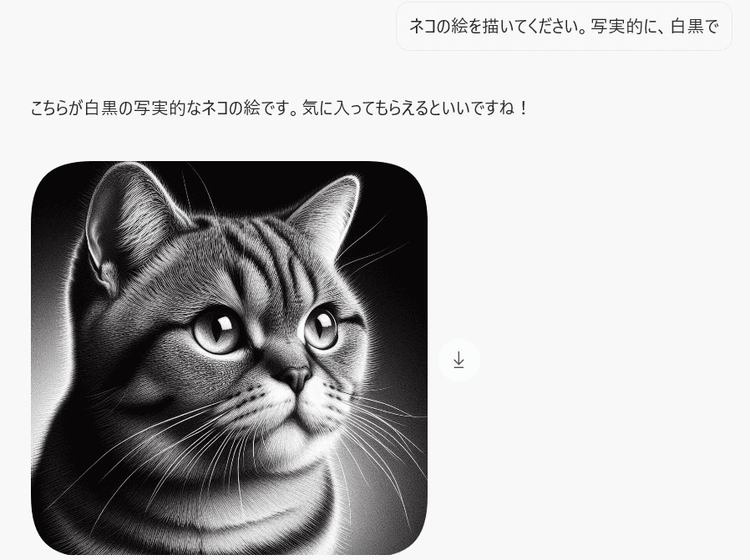Download the generated cat image
The image size is (750, 560).
tap(459, 360)
